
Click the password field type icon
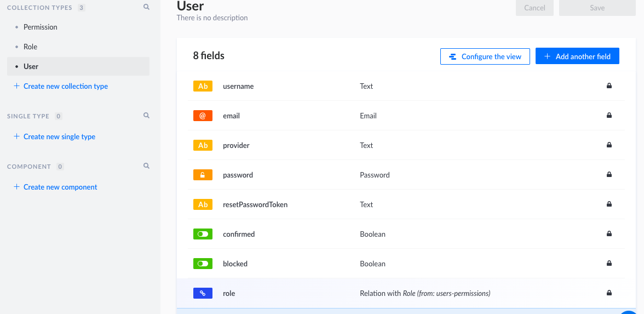[x=203, y=175]
